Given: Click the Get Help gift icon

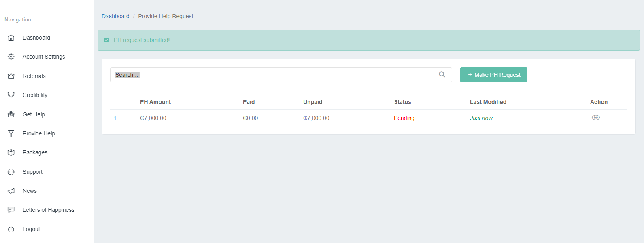Looking at the screenshot, I should (11, 114).
